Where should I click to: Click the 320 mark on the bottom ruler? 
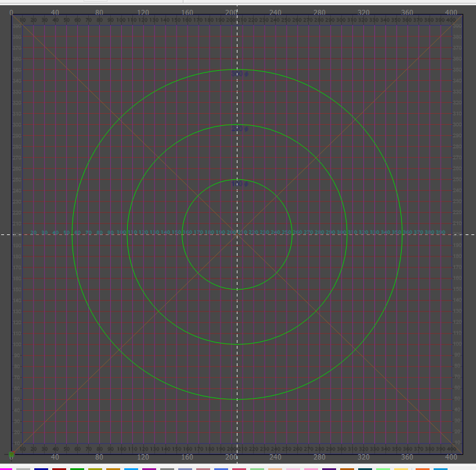coord(363,458)
